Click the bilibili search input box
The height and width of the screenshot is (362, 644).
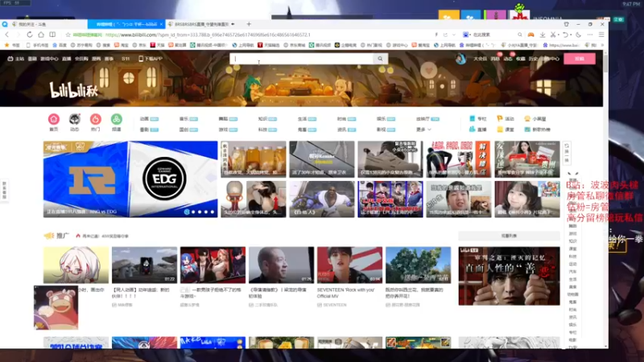point(302,59)
